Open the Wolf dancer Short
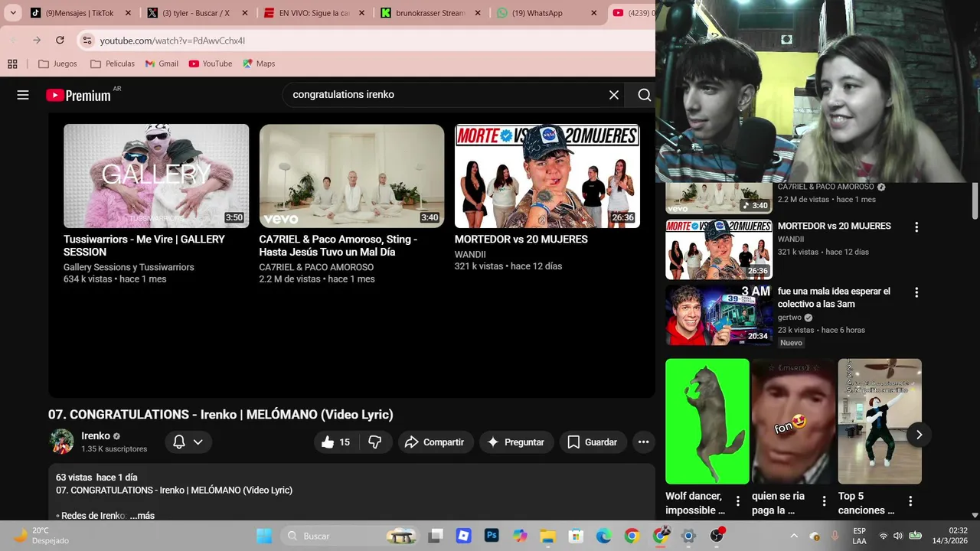This screenshot has width=980, height=551. click(707, 421)
